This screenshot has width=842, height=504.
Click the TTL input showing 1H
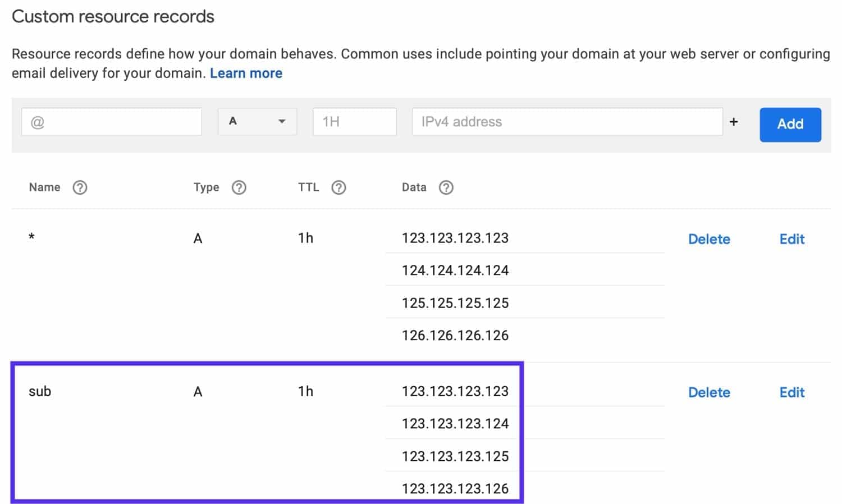coord(354,121)
